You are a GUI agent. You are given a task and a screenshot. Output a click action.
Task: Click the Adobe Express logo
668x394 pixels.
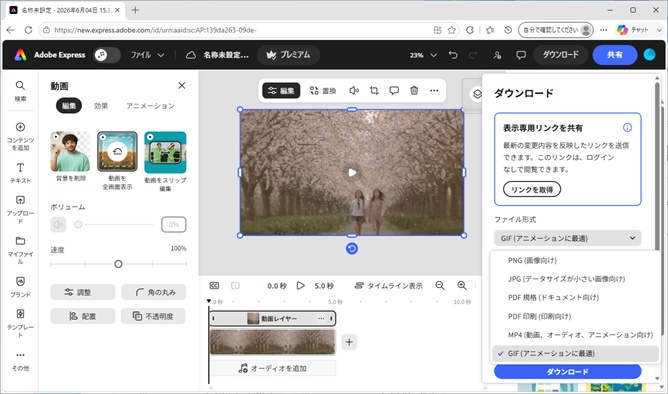pyautogui.click(x=20, y=55)
